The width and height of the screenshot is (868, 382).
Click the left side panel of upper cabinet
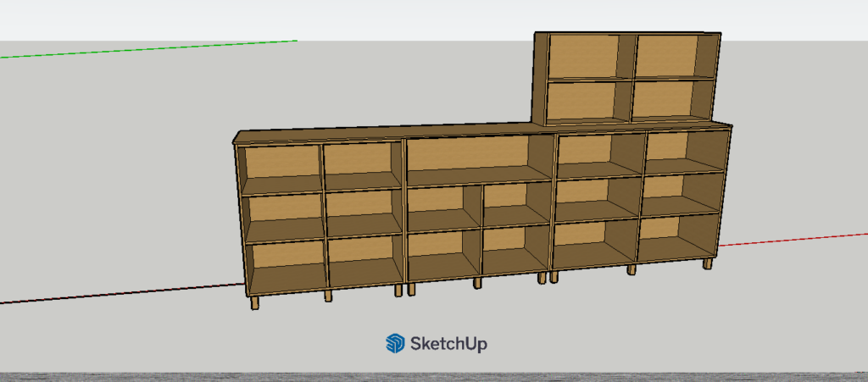click(x=539, y=78)
